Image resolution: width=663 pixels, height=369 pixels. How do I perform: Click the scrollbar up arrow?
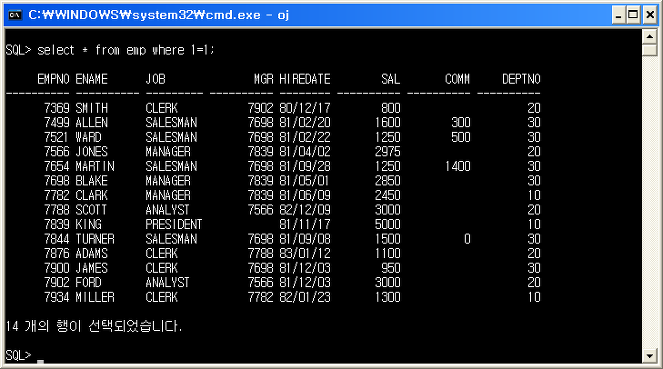[649, 37]
